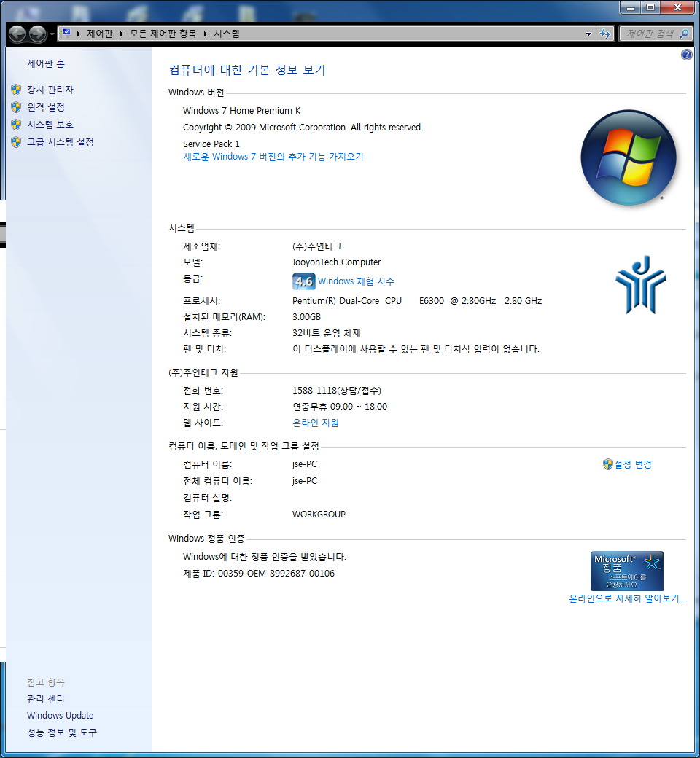Open 원격 설정 link
700x758 pixels.
46,107
